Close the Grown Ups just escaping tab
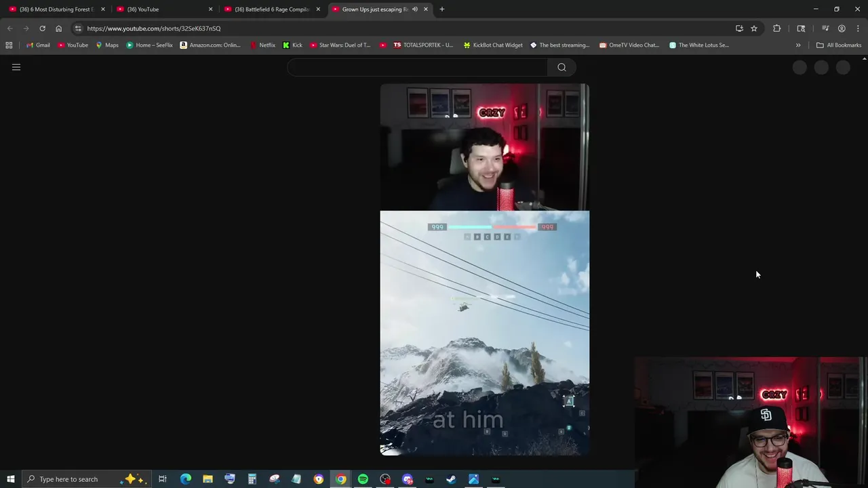The height and width of the screenshot is (488, 868). point(426,9)
